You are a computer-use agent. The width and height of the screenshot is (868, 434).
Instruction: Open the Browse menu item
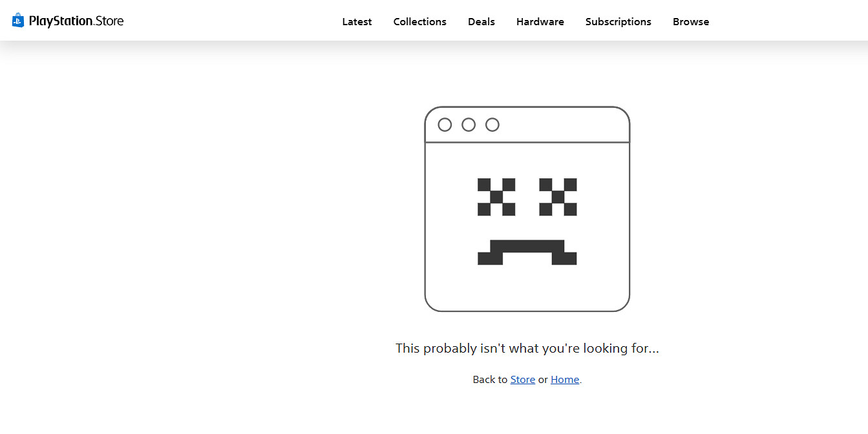(690, 22)
